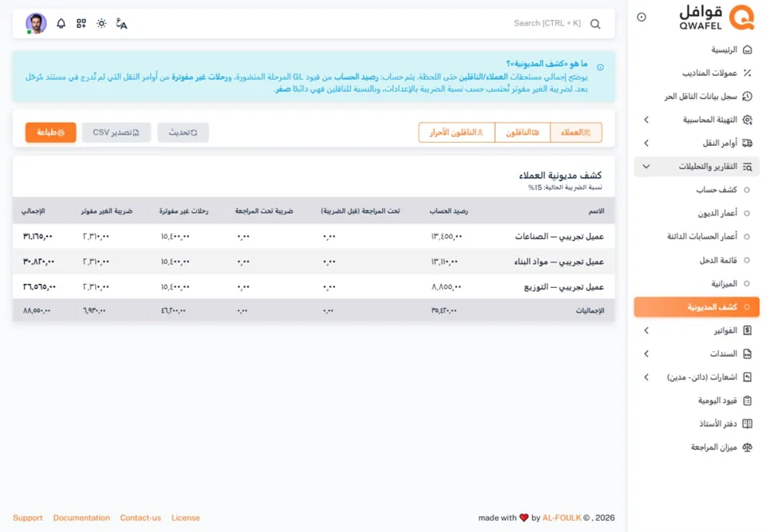Switch to الناقلون tab
The image size is (766, 532).
coord(522,132)
